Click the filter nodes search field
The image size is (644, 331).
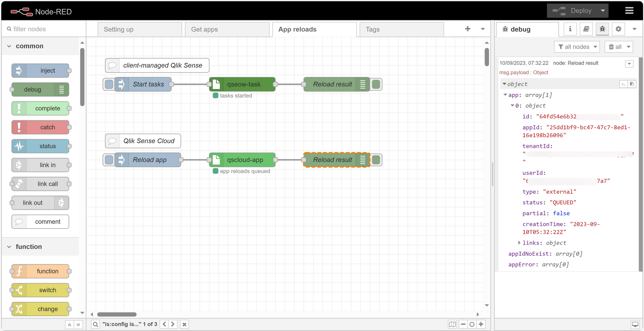(44, 29)
